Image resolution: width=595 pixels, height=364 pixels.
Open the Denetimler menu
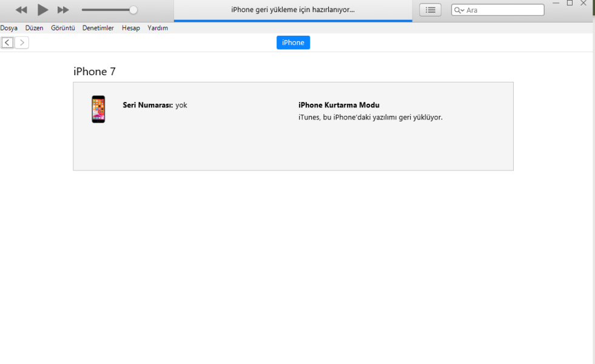coord(98,28)
